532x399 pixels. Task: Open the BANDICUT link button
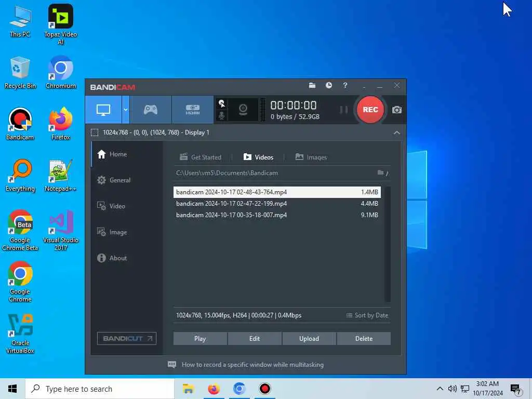[x=127, y=339]
